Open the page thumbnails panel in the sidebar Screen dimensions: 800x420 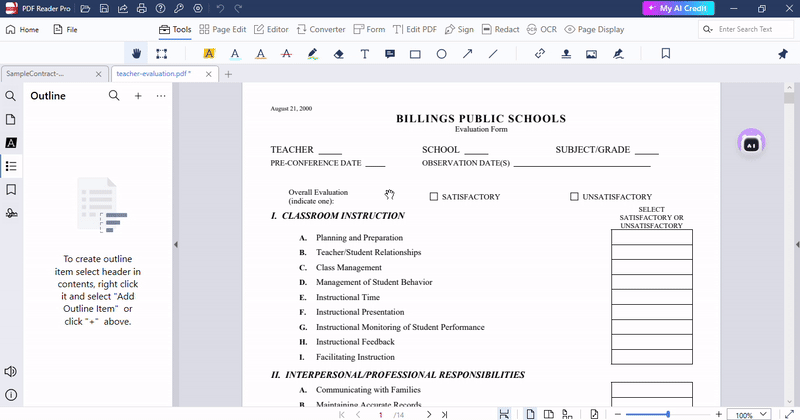tap(11, 119)
